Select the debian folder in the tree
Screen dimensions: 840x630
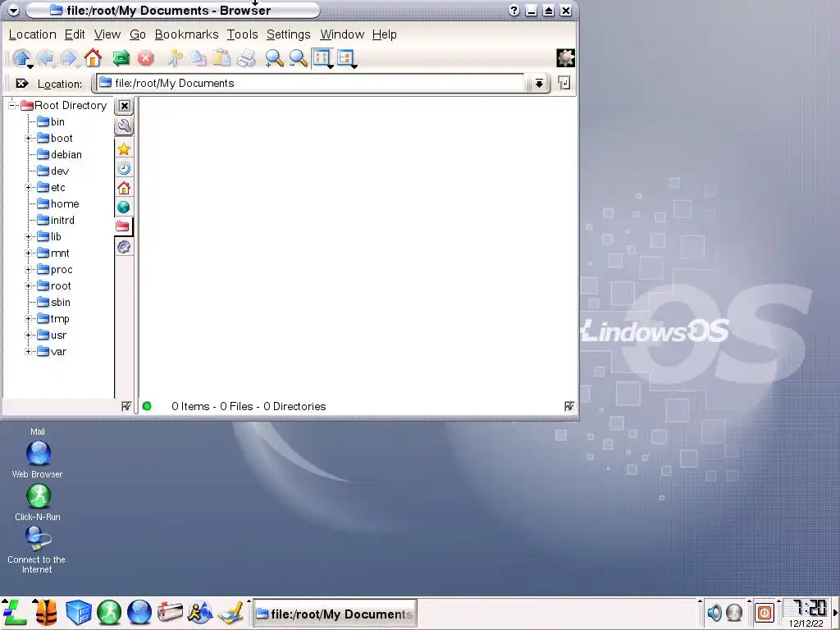59,155
